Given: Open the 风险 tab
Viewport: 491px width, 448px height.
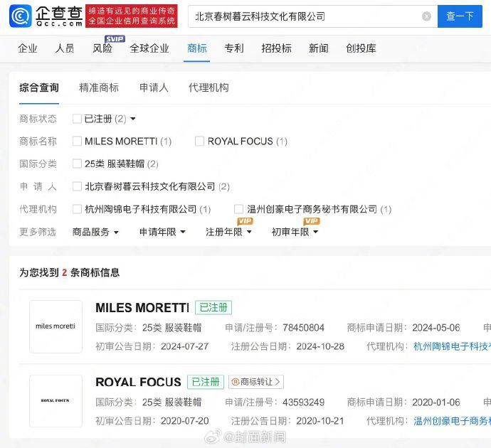Looking at the screenshot, I should point(102,48).
